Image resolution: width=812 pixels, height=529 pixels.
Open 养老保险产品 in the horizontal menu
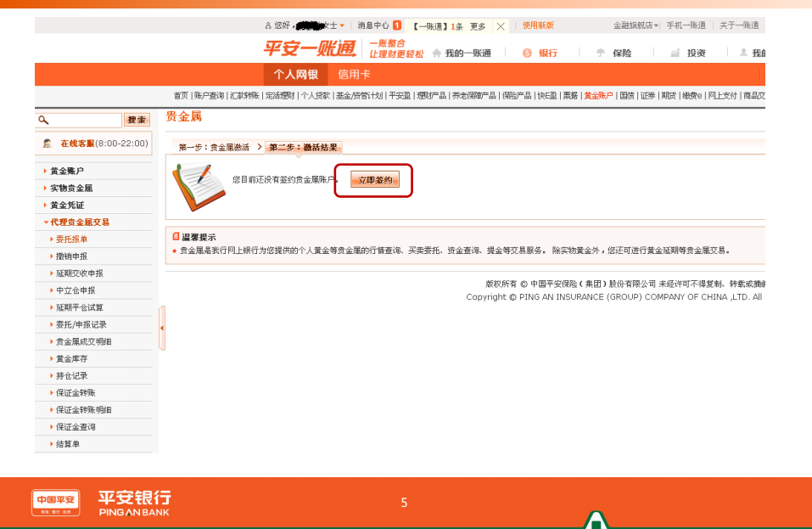[473, 95]
